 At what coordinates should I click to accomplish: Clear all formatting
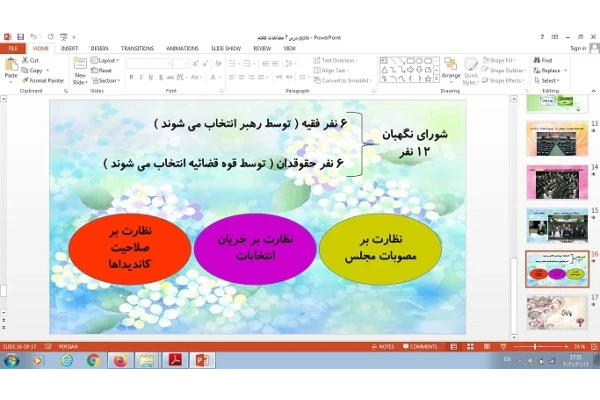pyautogui.click(x=218, y=64)
